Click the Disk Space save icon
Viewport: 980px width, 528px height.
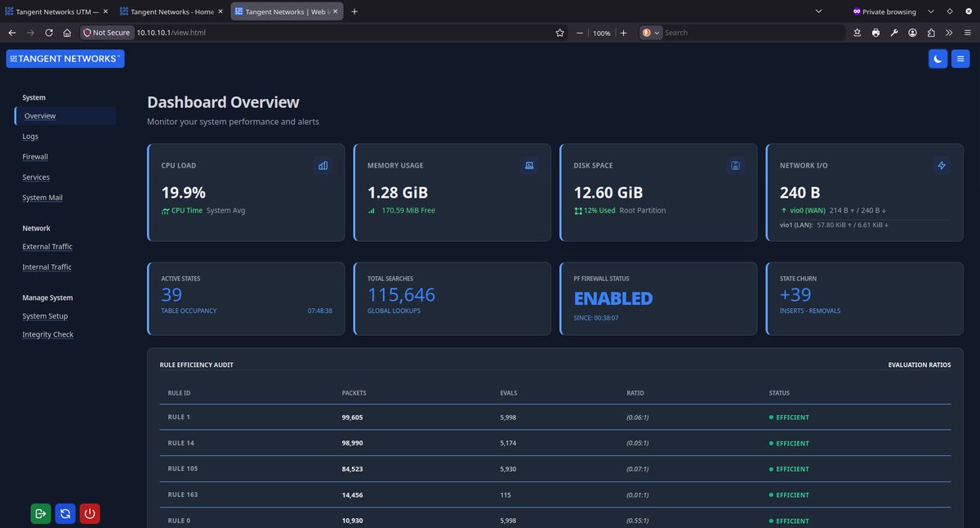coord(736,165)
